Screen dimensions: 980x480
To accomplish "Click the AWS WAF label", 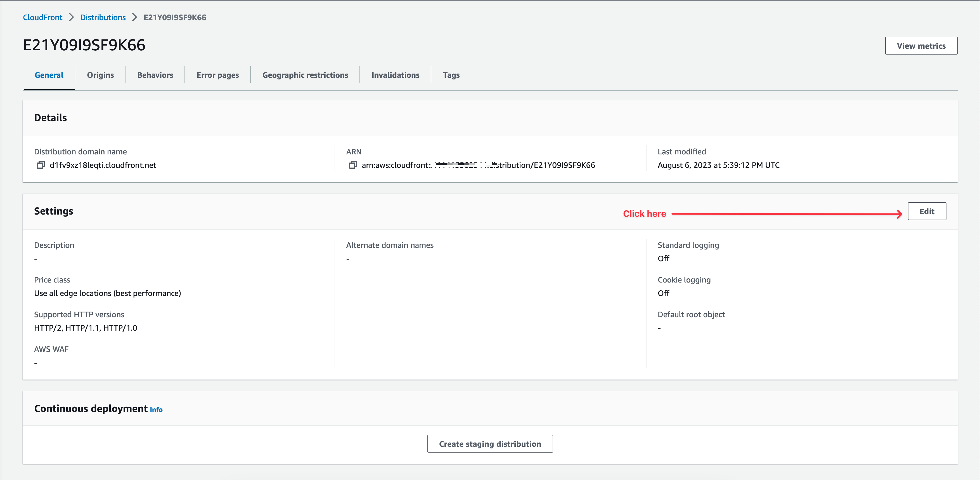I will click(51, 349).
